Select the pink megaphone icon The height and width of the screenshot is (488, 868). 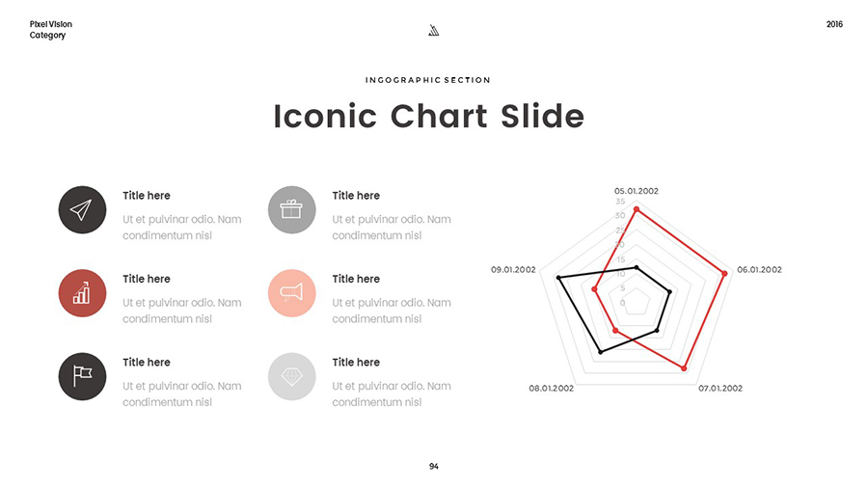(x=291, y=293)
